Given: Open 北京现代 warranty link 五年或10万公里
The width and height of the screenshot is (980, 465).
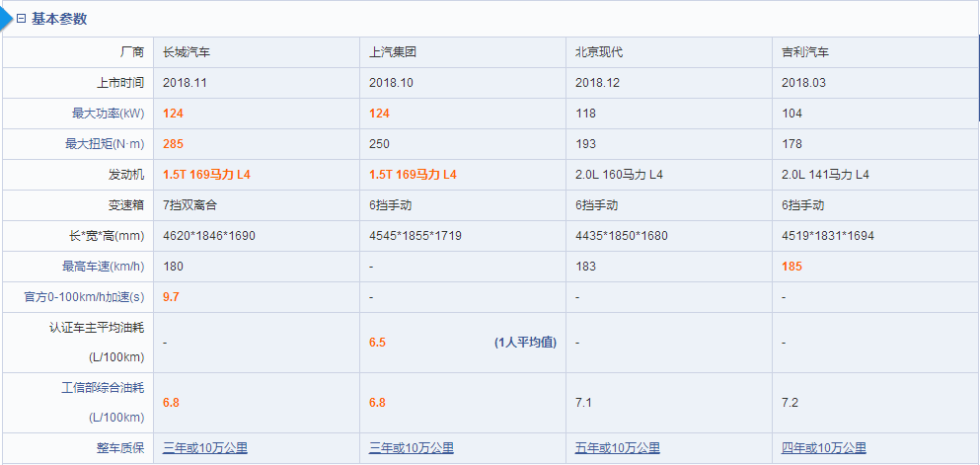Looking at the screenshot, I should 618,448.
